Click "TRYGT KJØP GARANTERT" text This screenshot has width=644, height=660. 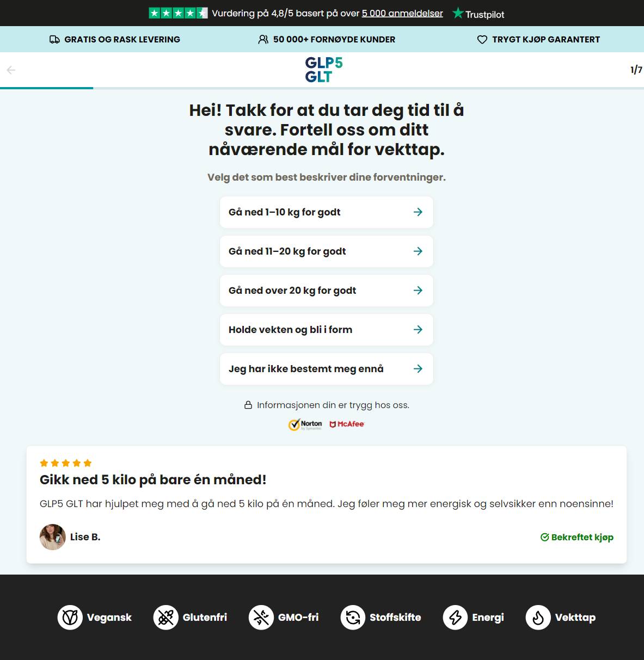[x=546, y=40]
